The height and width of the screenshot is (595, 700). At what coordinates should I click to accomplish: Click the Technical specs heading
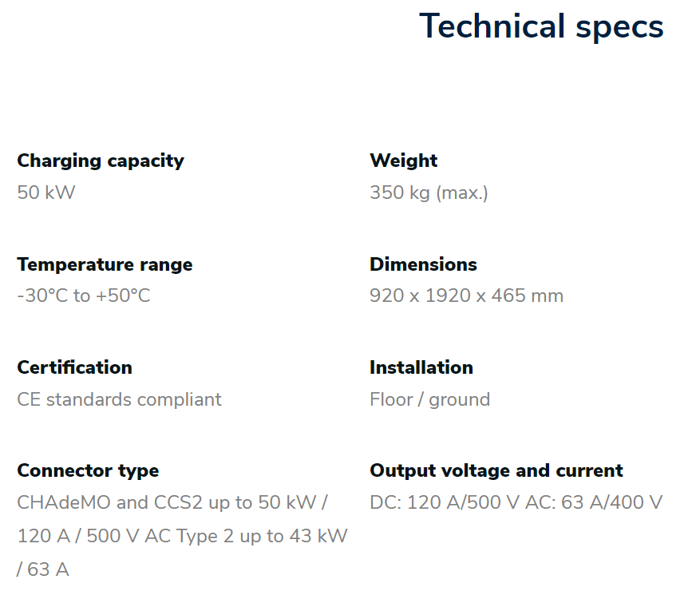click(x=541, y=26)
